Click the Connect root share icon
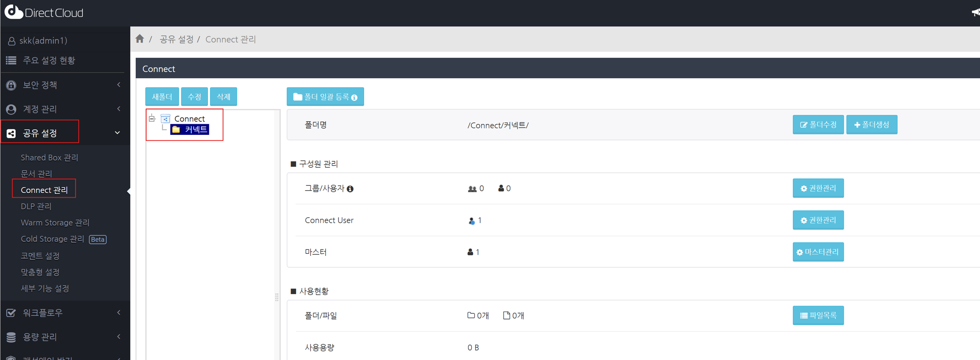 165,119
